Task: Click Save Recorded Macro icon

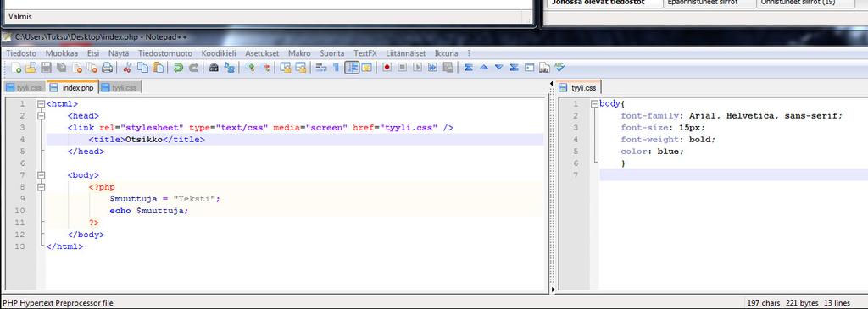Action: point(448,68)
